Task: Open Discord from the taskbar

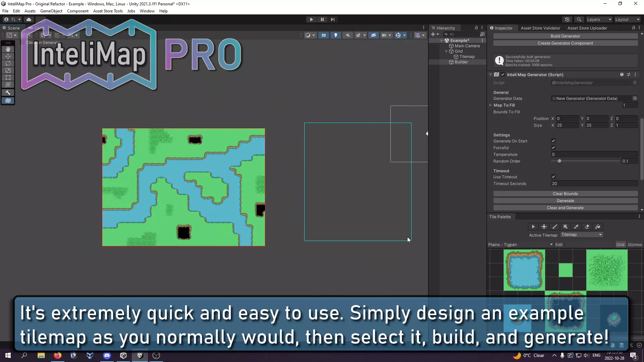Action: pyautogui.click(x=107, y=356)
